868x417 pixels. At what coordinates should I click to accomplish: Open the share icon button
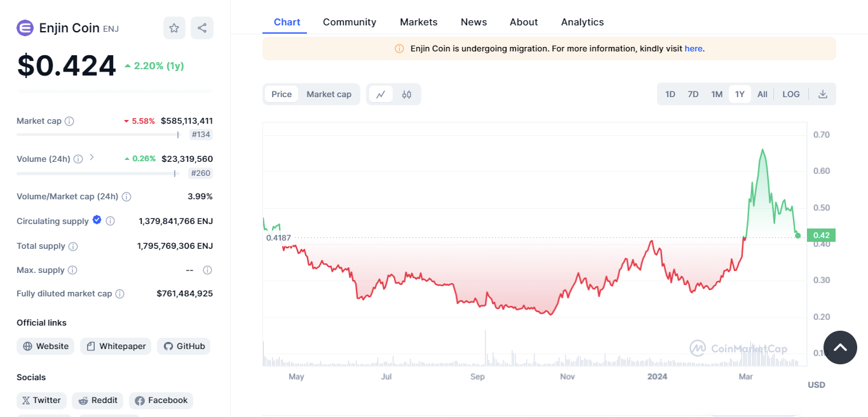(x=202, y=28)
